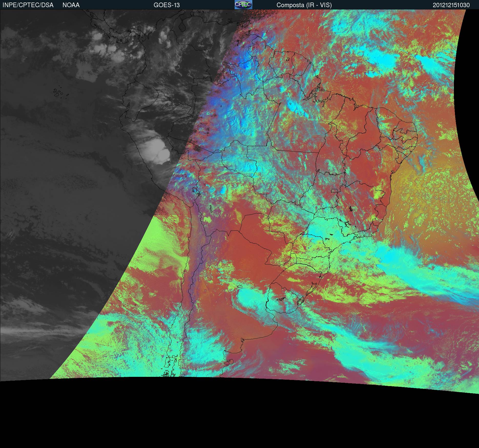
Task: Click the 201212151030 timestamp
Action: tap(451, 5)
